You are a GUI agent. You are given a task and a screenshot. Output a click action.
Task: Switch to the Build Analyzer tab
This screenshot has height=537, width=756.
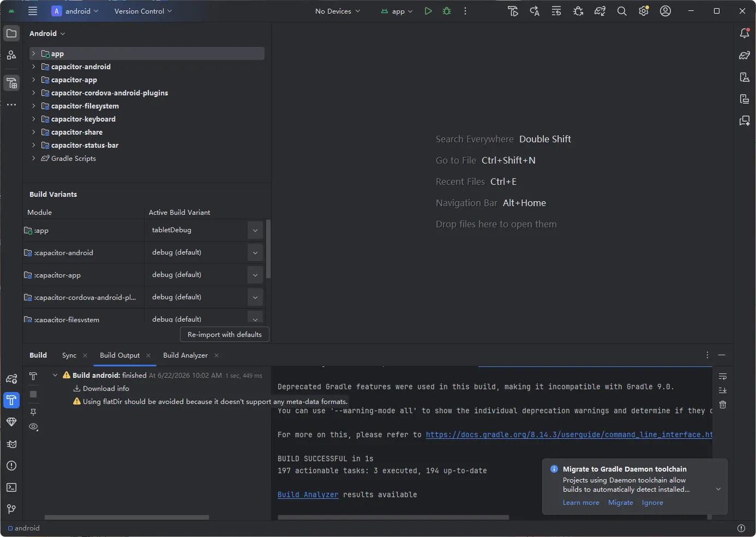pyautogui.click(x=185, y=355)
